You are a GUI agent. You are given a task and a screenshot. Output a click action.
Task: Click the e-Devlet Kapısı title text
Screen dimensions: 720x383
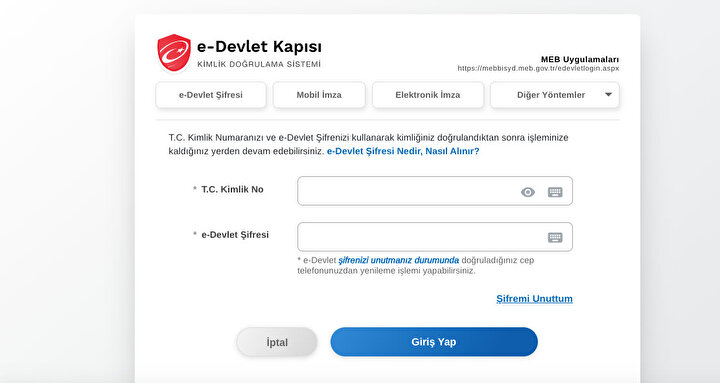coord(259,46)
